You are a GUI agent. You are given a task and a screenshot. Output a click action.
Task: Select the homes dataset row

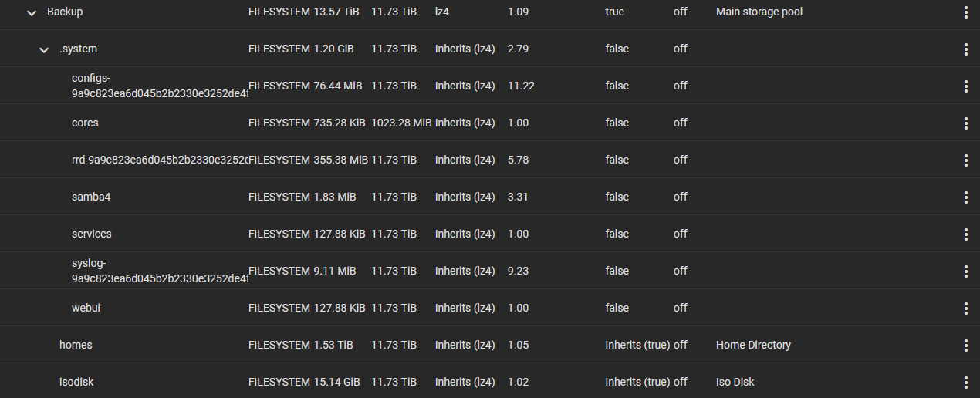(x=490, y=345)
